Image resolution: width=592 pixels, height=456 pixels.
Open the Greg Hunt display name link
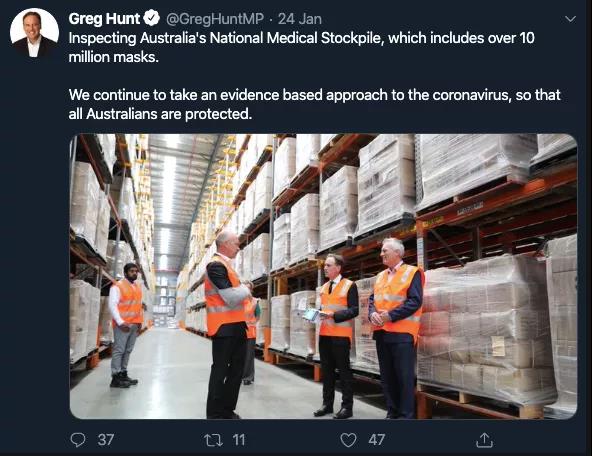tap(104, 18)
